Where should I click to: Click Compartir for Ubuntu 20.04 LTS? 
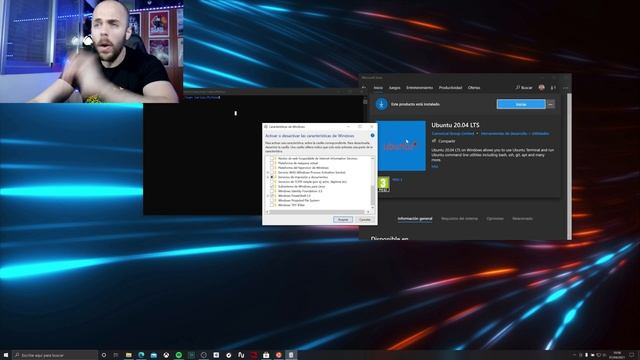click(444, 141)
